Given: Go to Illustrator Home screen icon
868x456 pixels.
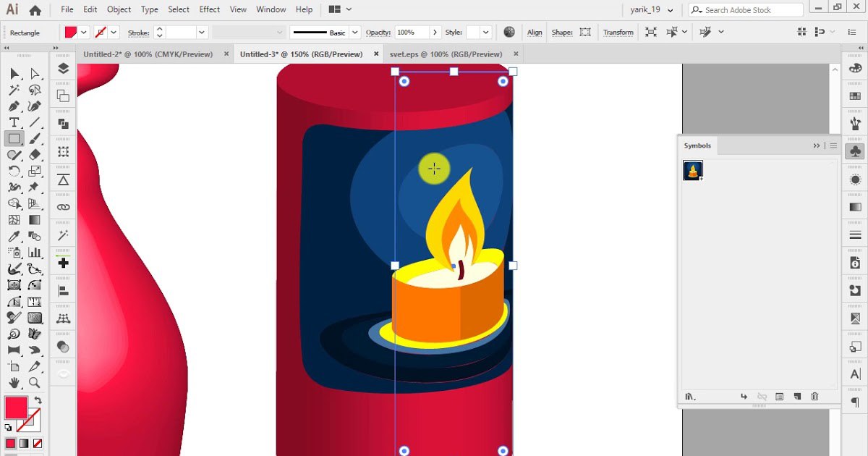Looking at the screenshot, I should point(35,10).
